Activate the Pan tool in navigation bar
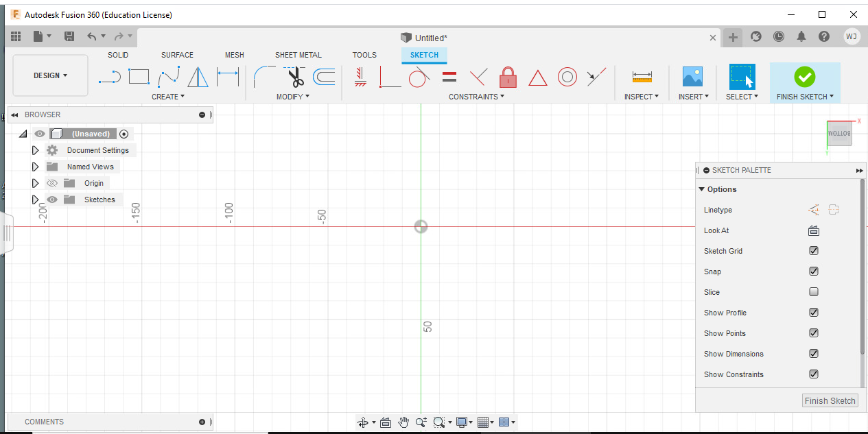868x434 pixels. [x=403, y=422]
